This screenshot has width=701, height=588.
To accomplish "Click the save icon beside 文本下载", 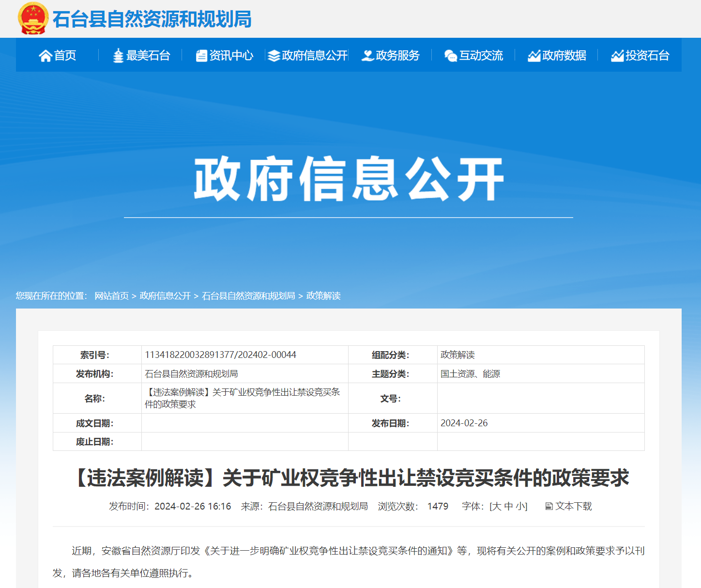I will click(549, 506).
